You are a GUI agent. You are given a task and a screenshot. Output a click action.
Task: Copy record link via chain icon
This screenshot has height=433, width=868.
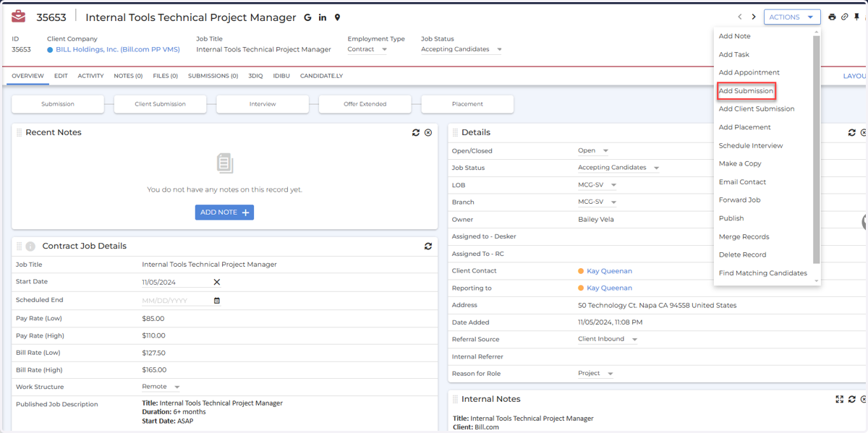pos(844,17)
